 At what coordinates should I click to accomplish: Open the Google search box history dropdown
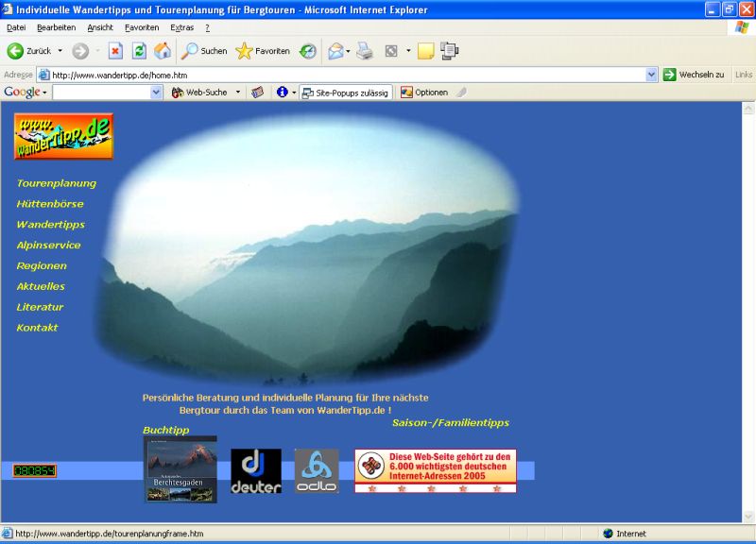coord(157,93)
